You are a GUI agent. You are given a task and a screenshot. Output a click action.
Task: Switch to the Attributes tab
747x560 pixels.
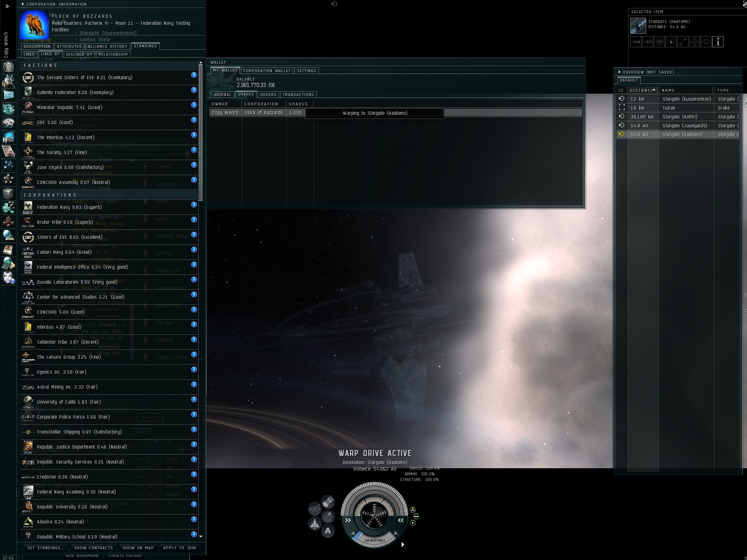click(x=69, y=46)
